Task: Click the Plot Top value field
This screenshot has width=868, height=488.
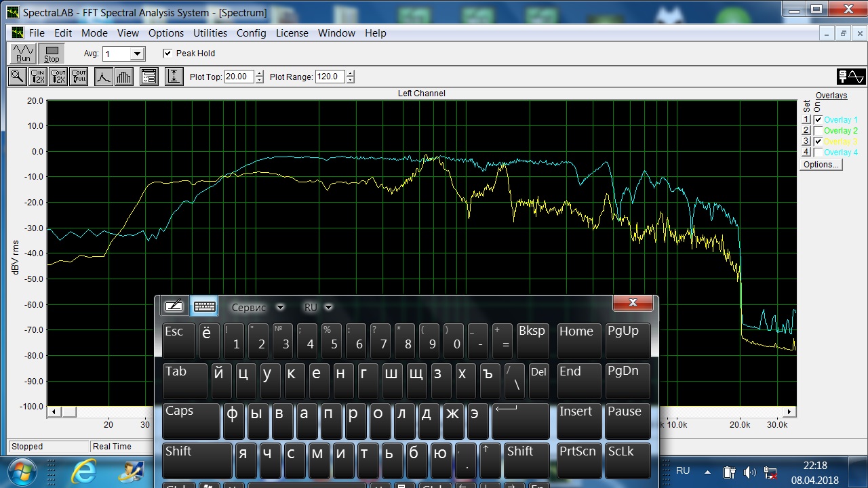Action: [239, 77]
